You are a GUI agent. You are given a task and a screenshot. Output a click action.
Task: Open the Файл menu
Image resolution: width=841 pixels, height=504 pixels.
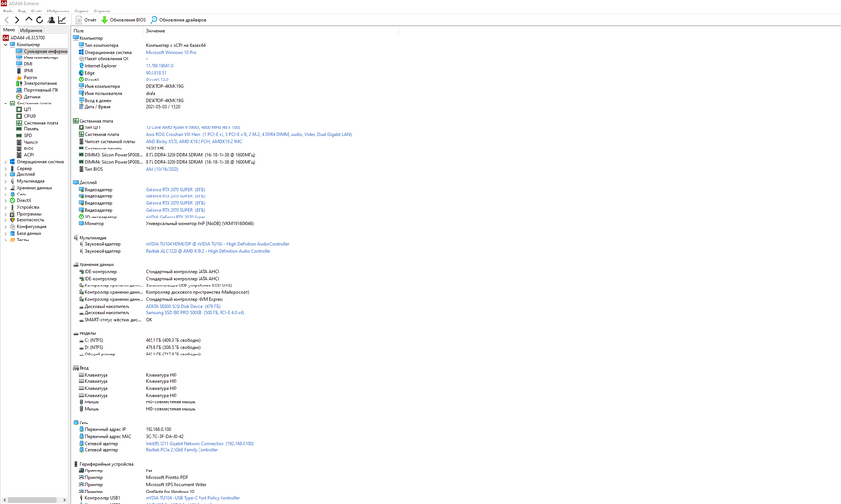[8, 11]
